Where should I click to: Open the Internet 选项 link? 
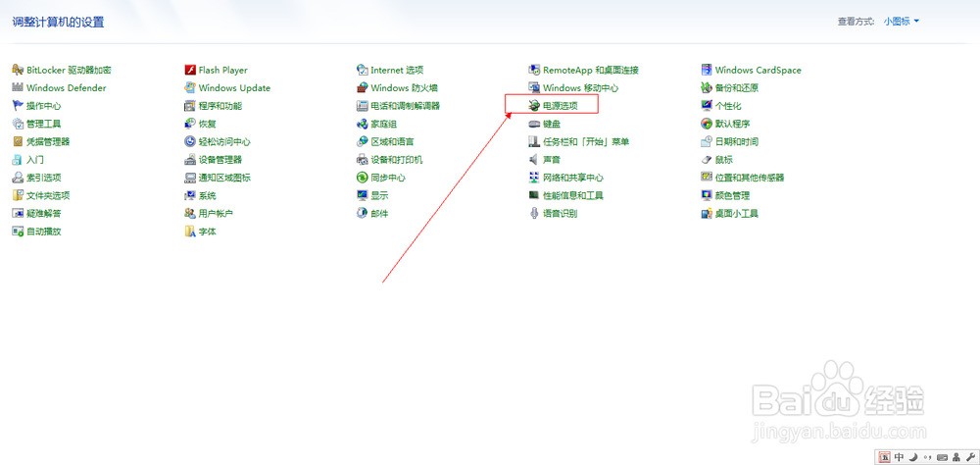[x=397, y=70]
